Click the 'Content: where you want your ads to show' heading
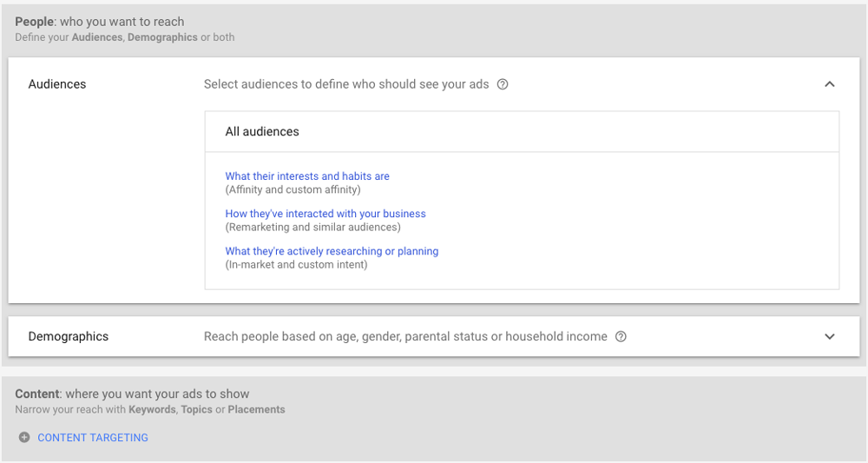Screen dimensions: 868x463 (x=132, y=394)
